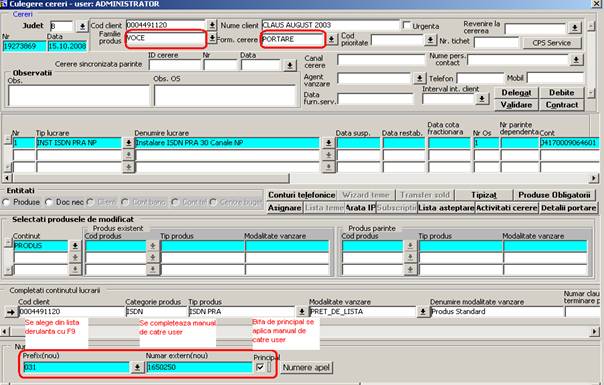Open the Prefix(nou) 031 dropdown list
The height and width of the screenshot is (385, 604).
tap(137, 367)
